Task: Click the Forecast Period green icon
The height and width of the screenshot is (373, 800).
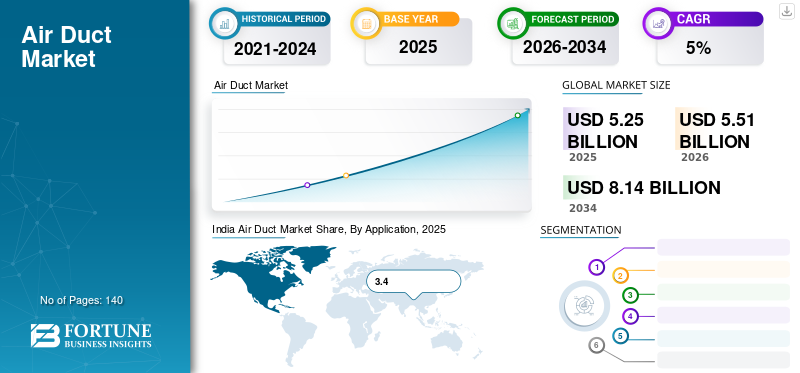Action: 512,22
